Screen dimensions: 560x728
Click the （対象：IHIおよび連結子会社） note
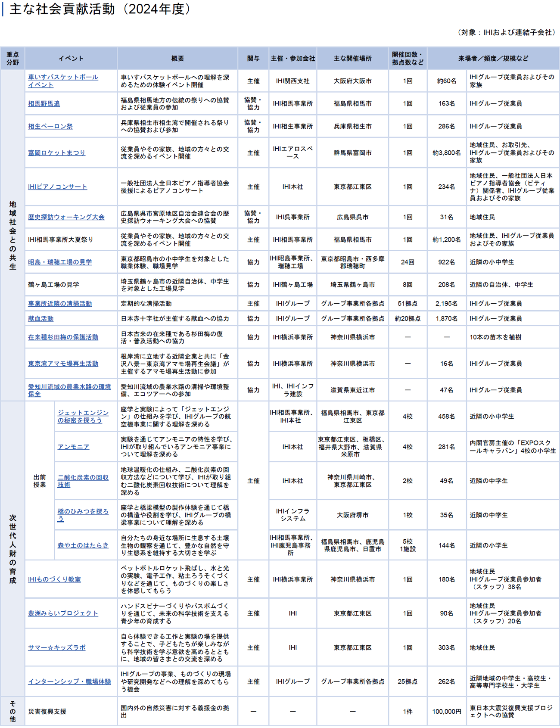(x=506, y=32)
